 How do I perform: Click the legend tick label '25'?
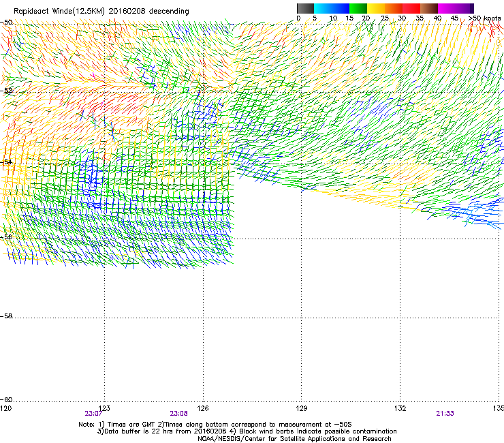[384, 18]
